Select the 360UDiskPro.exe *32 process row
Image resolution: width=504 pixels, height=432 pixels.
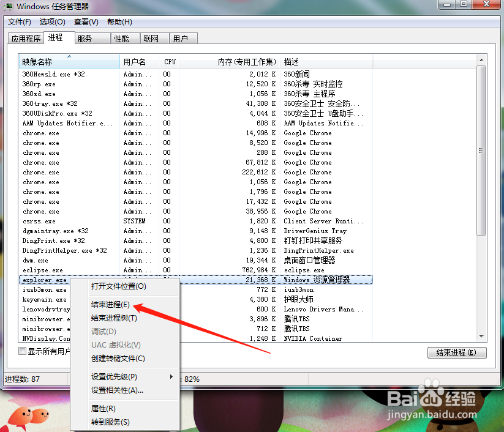tap(196, 113)
